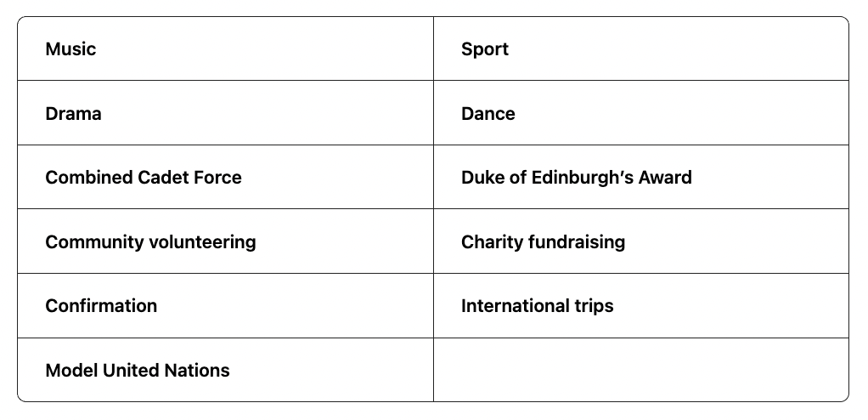Click the word 'Force'
This screenshot has height=420, width=868.
(x=217, y=178)
